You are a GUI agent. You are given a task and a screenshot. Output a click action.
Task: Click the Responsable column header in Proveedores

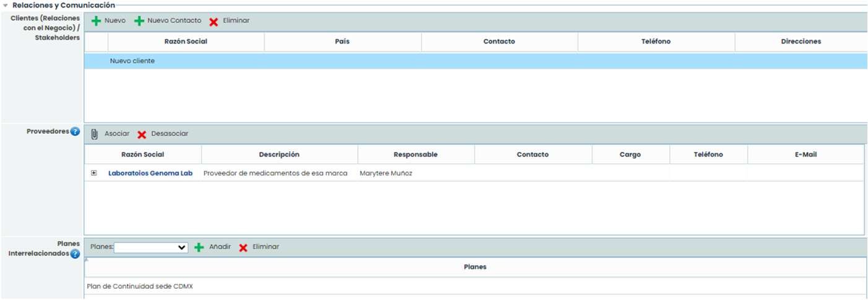tap(415, 154)
